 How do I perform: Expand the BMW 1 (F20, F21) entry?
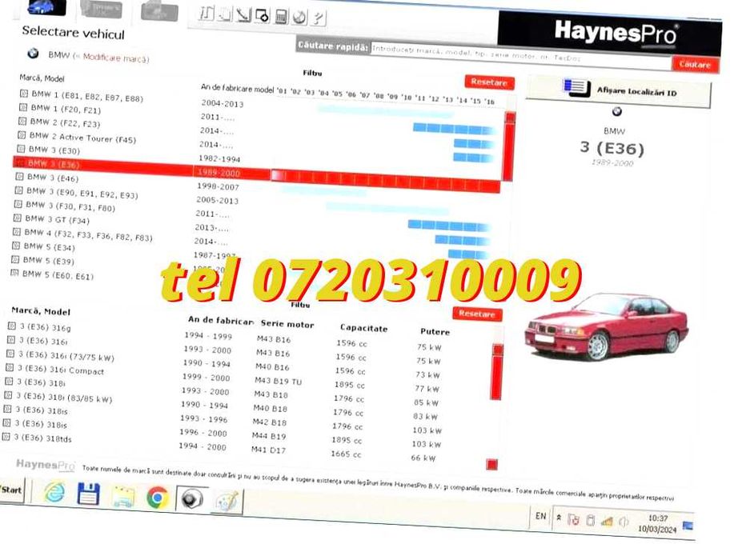pos(22,107)
